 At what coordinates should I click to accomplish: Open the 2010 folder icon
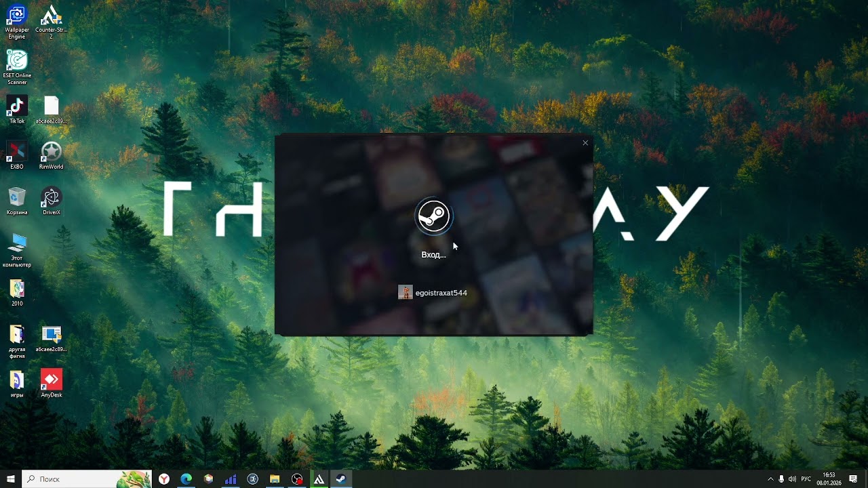coord(17,292)
